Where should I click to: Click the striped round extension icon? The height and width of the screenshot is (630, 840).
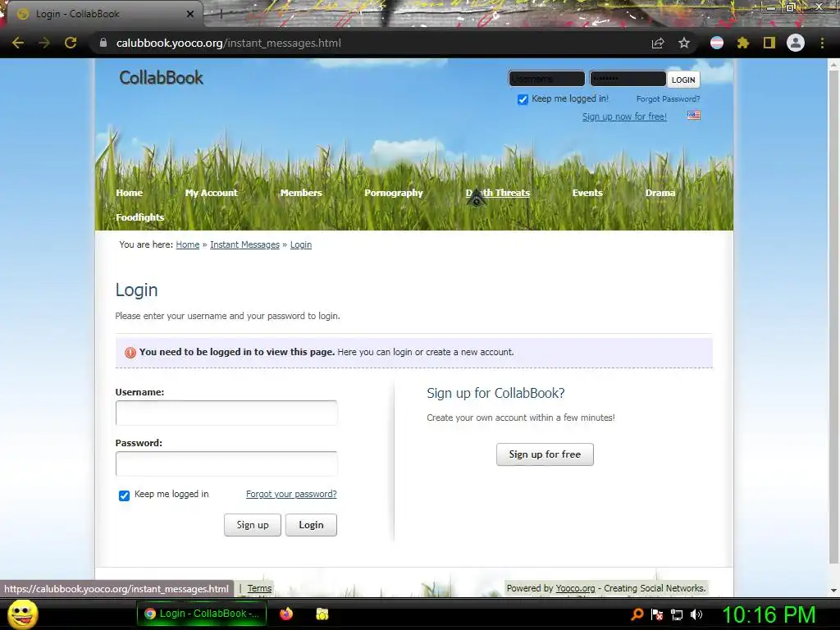pyautogui.click(x=717, y=43)
